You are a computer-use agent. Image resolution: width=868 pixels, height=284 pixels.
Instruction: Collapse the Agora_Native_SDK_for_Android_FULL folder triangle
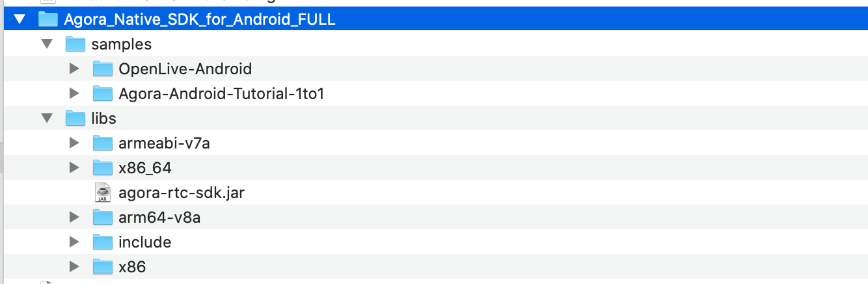pyautogui.click(x=19, y=20)
